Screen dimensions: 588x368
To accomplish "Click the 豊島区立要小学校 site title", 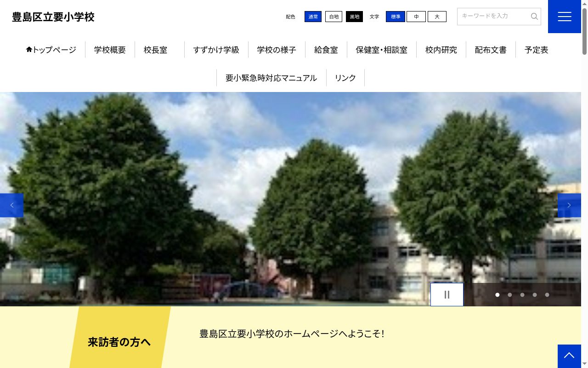I will [53, 17].
